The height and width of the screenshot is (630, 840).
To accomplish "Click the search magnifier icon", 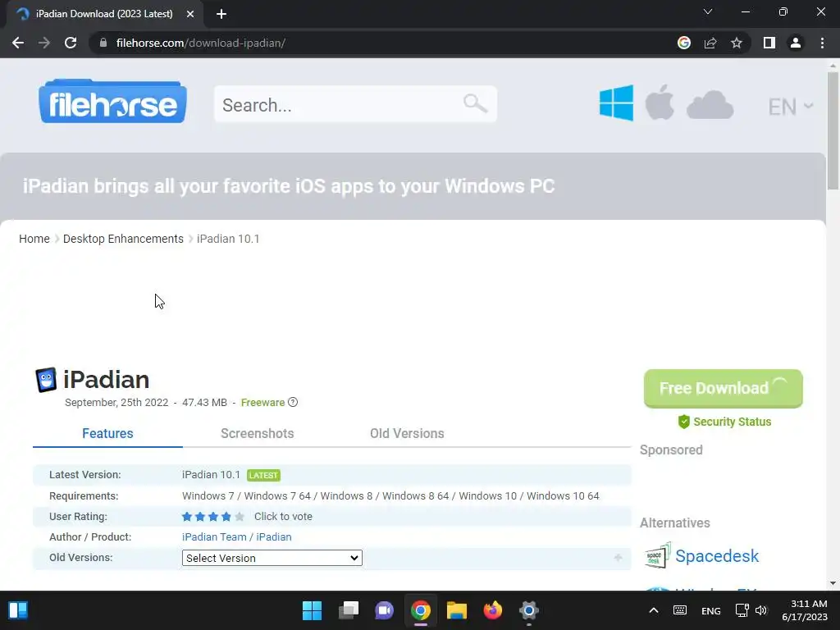I will (475, 103).
